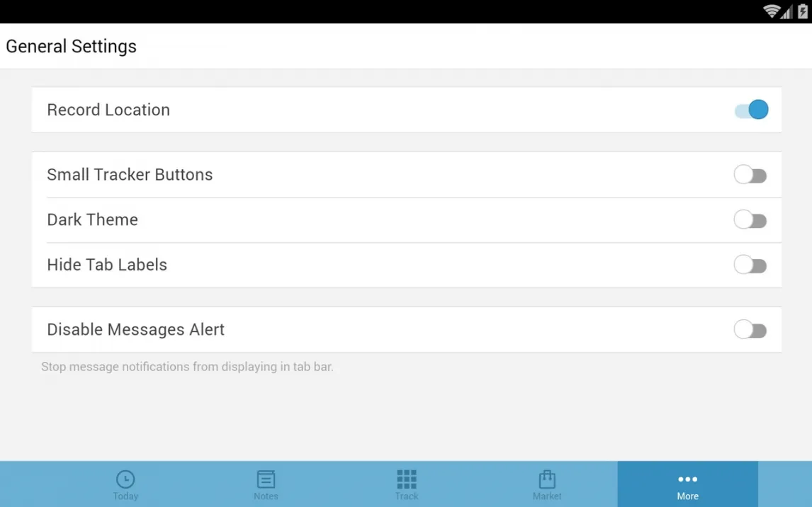Tap the Record Location row label
Screen dimensions: 812x507
(108, 110)
